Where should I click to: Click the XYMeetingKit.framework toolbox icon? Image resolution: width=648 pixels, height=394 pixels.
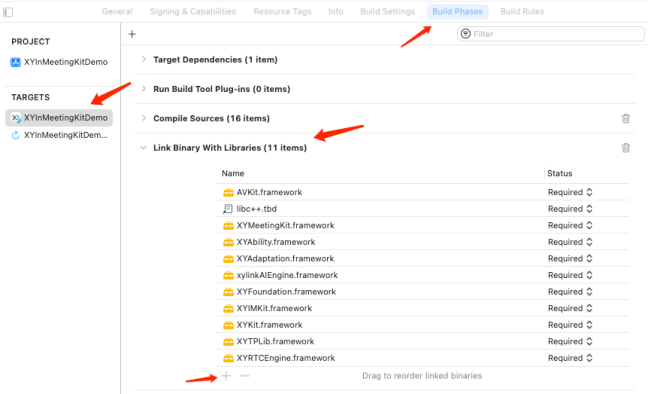(228, 226)
